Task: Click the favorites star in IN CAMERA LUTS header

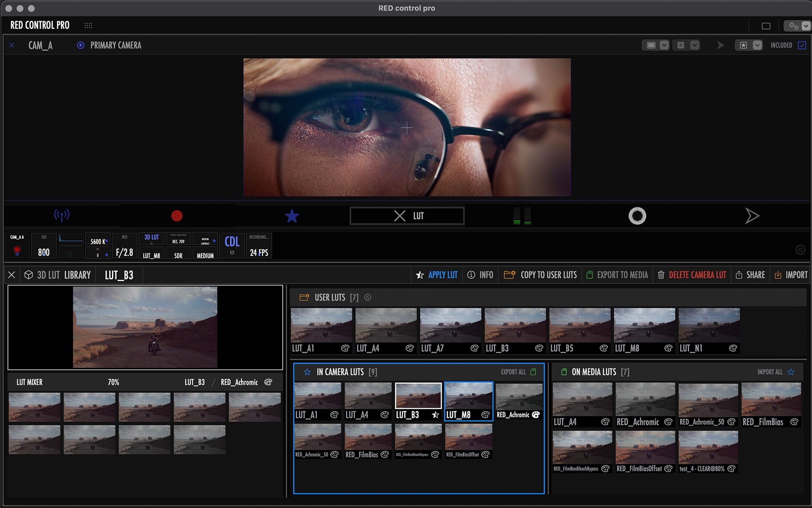Action: point(307,372)
